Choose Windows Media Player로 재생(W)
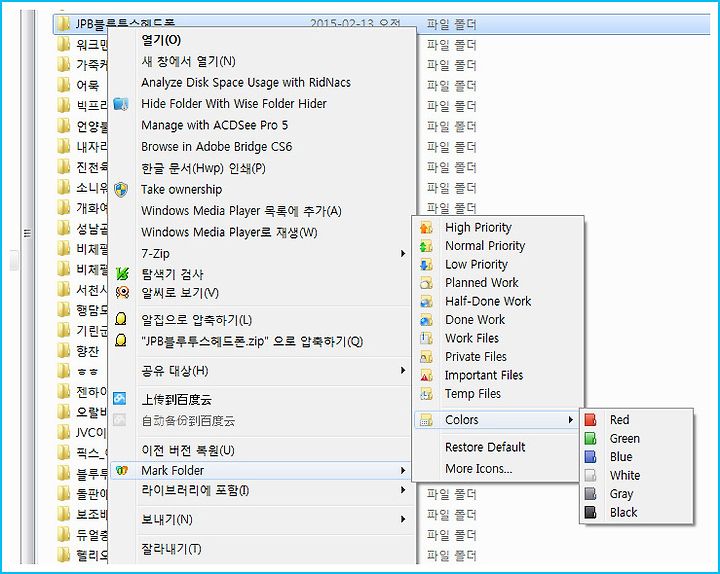This screenshot has width=720, height=574. [x=229, y=232]
